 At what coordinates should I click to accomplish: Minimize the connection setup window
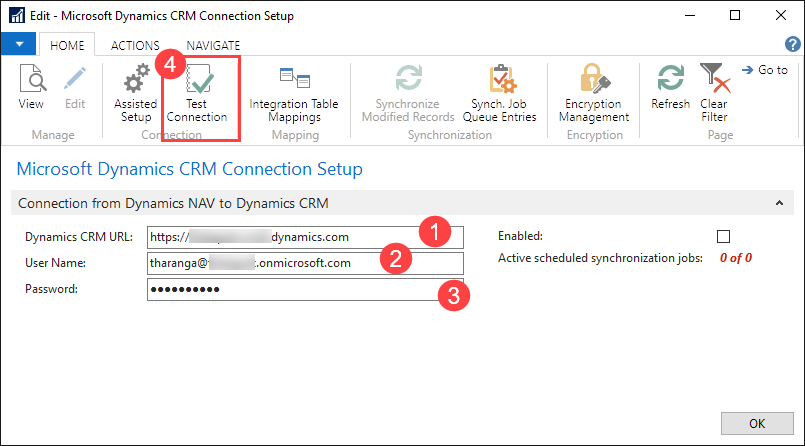(x=689, y=15)
